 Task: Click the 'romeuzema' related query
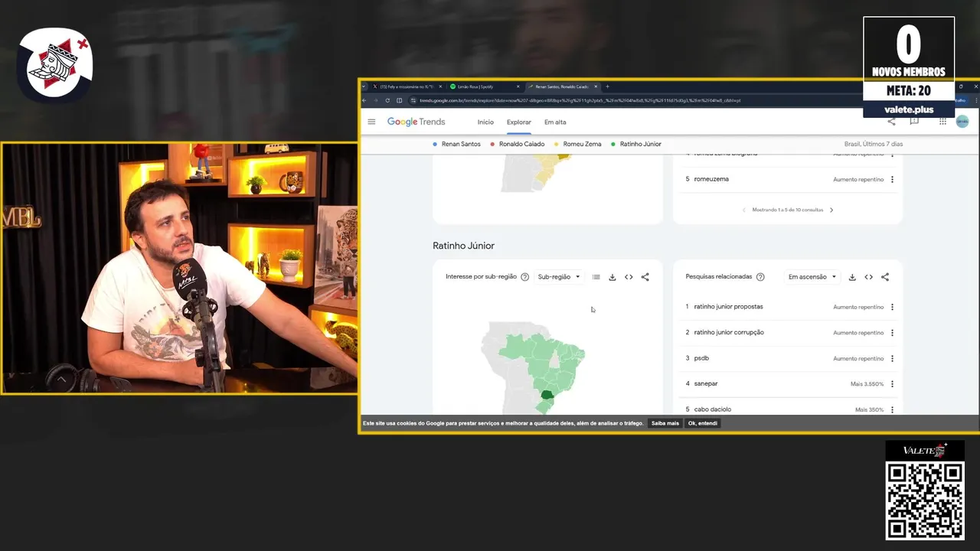(x=711, y=179)
